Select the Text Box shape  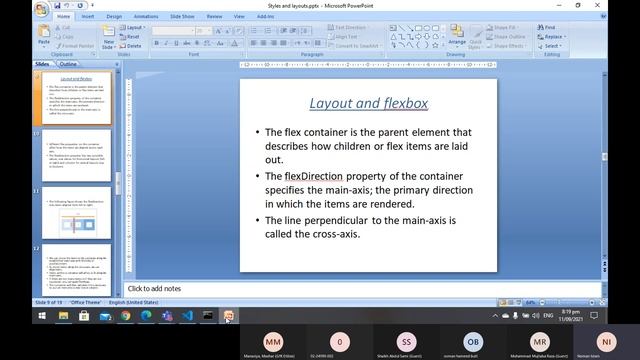coord(393,28)
